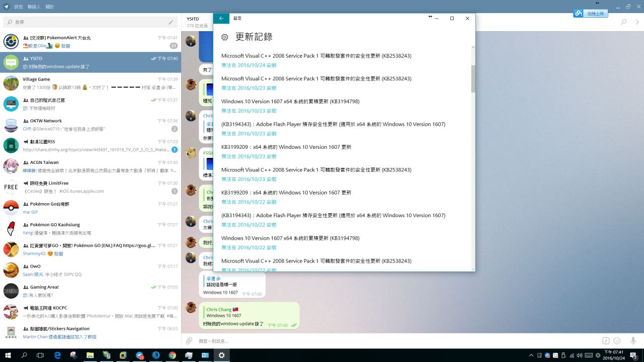644x362 pixels.
Task: Open the taskbar clock and calendar
Action: [613, 355]
